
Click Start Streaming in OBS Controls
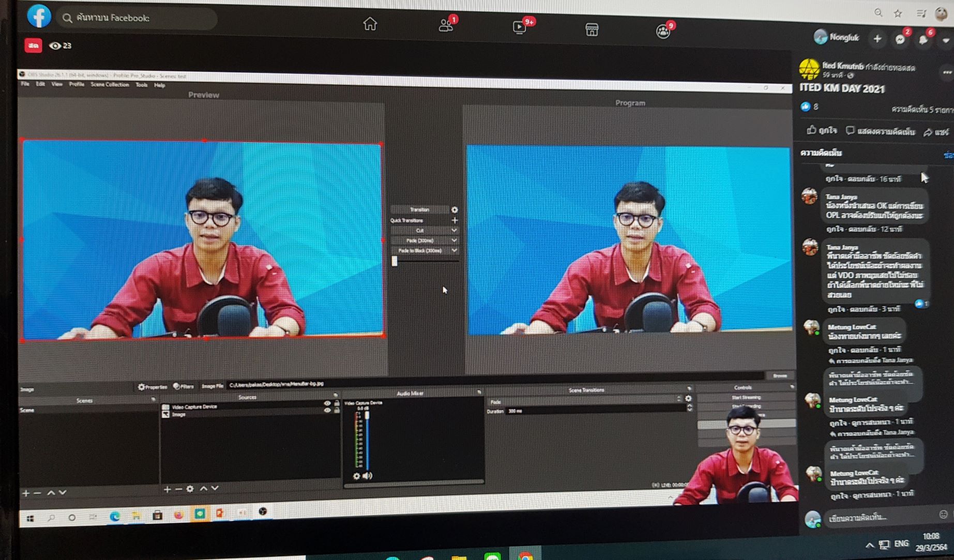click(746, 398)
